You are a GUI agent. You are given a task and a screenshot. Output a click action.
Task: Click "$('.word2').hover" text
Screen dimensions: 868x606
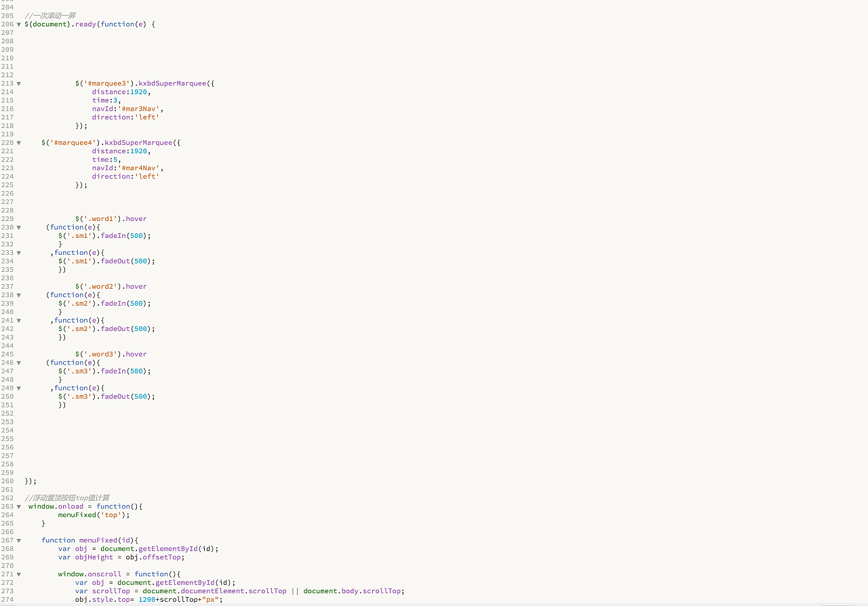click(x=111, y=287)
